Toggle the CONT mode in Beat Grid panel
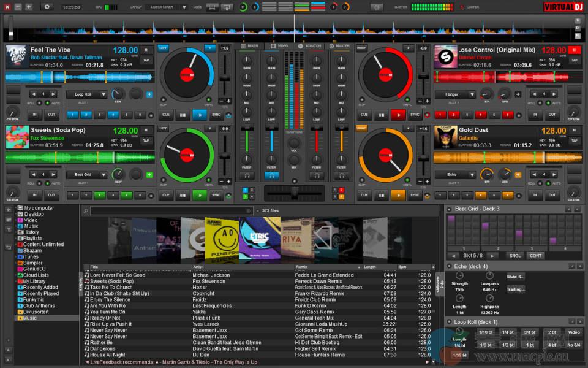Screen dimensions: 588x368 (536, 255)
